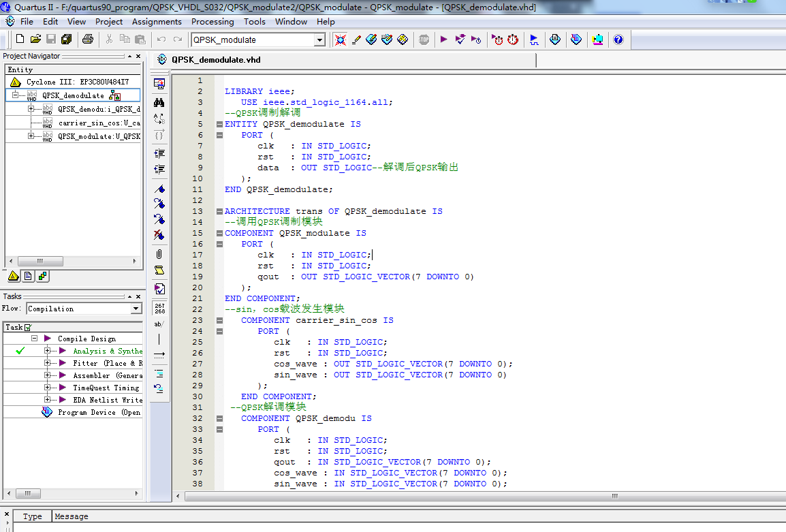This screenshot has height=532, width=786.
Task: Select carrier_sin_cos entity in hierarchy
Action: coord(99,123)
